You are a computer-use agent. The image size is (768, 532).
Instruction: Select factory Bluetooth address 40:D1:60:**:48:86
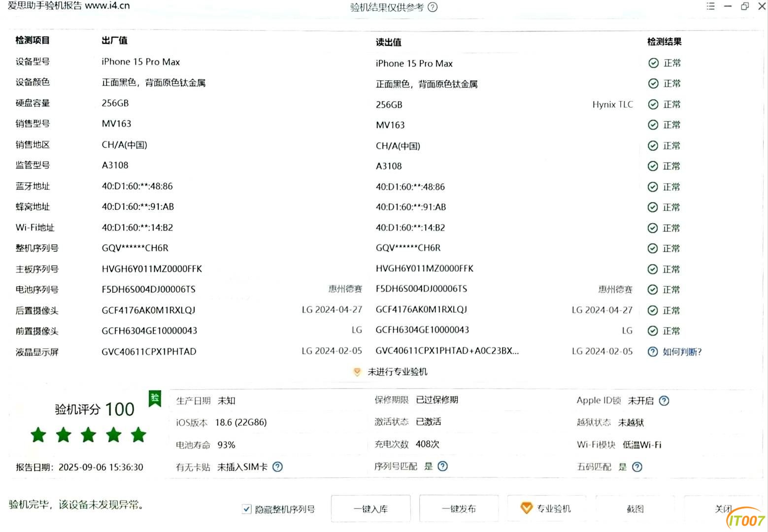point(137,186)
